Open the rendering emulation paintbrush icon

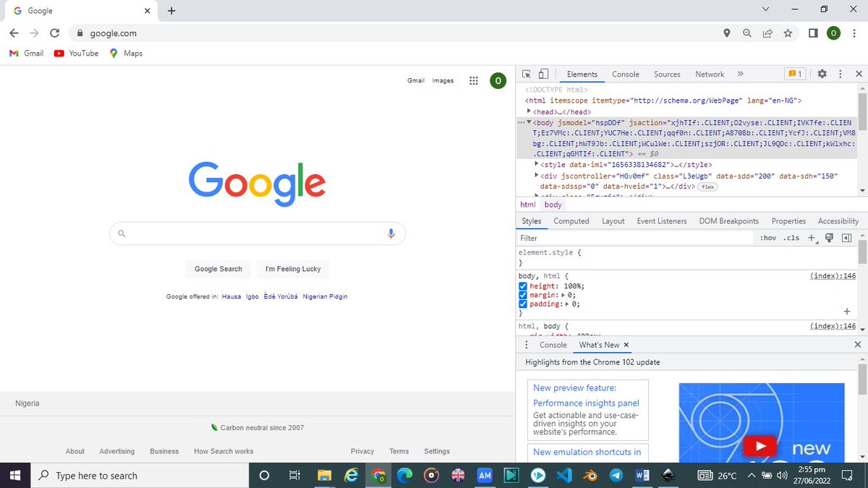point(830,238)
